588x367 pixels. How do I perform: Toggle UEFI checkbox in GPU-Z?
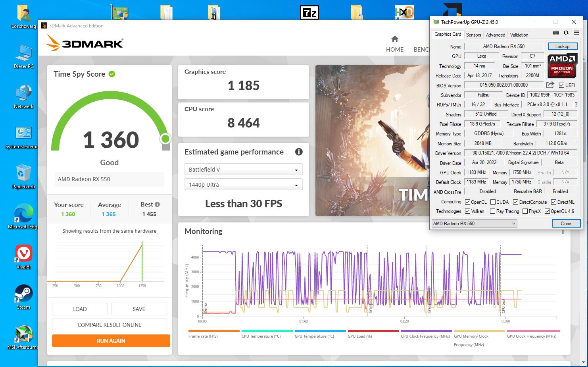point(561,85)
